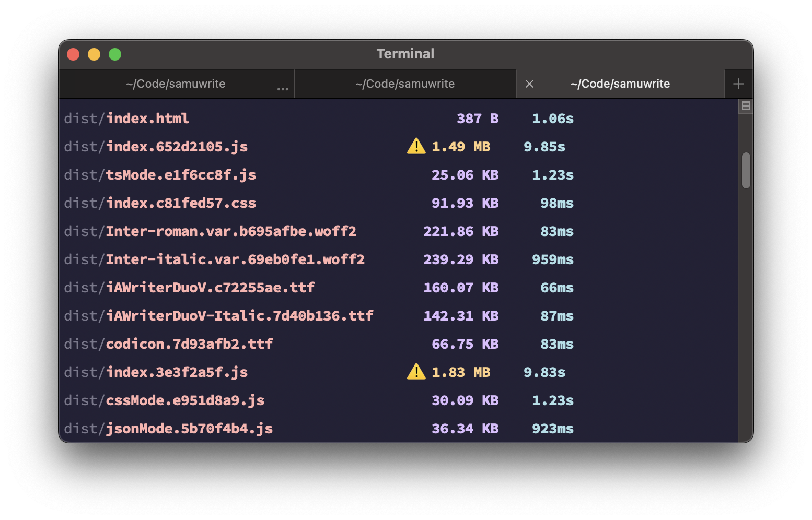The height and width of the screenshot is (520, 812).
Task: Click the green full-screen button
Action: [x=115, y=54]
